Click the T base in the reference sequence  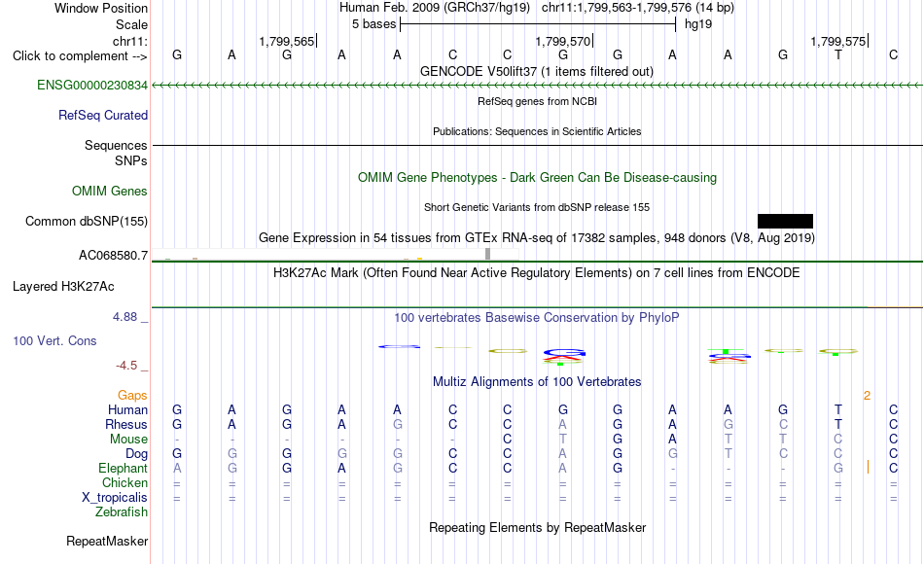[x=838, y=54]
